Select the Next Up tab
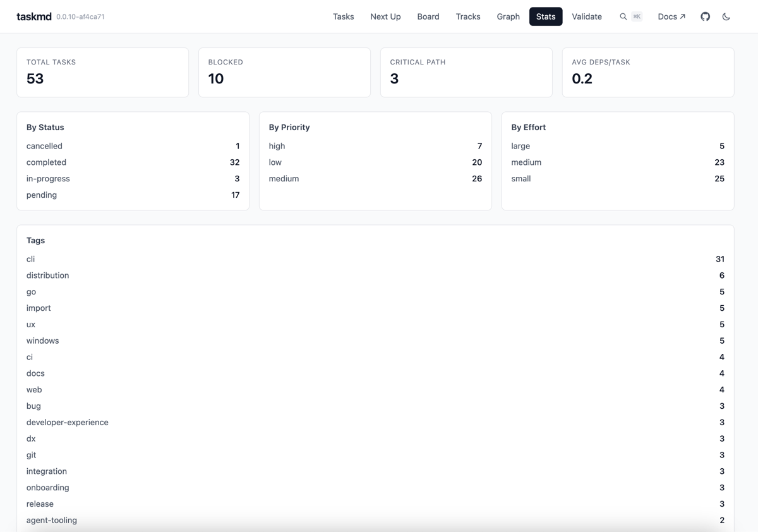Viewport: 758px width, 532px height. 385,16
